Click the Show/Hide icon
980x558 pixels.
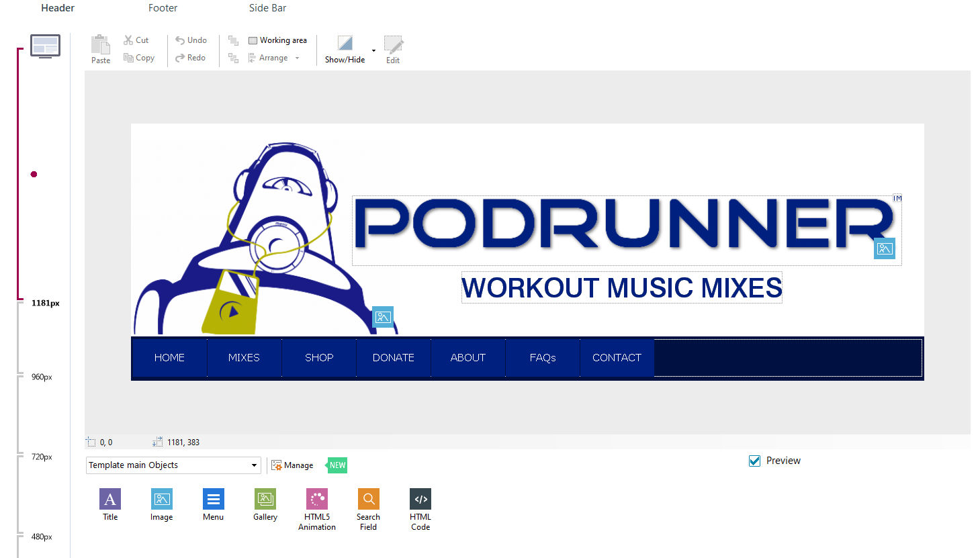point(345,44)
